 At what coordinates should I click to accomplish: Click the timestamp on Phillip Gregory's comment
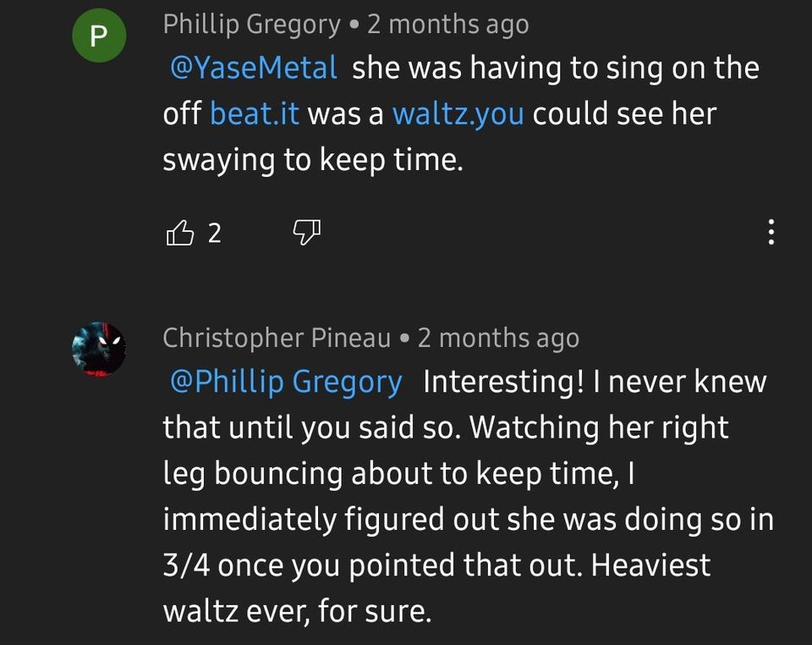[447, 24]
